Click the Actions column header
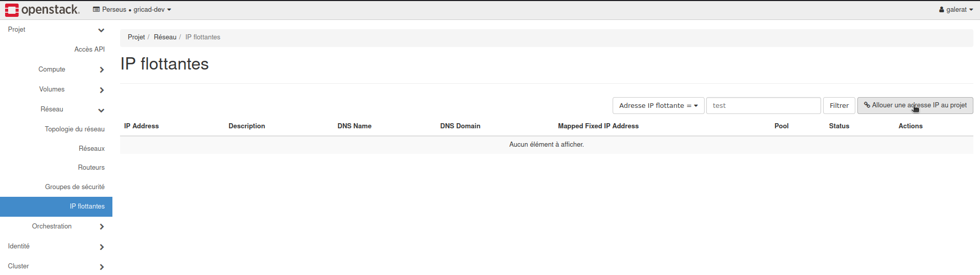Viewport: 980px width, 275px height. [x=911, y=126]
